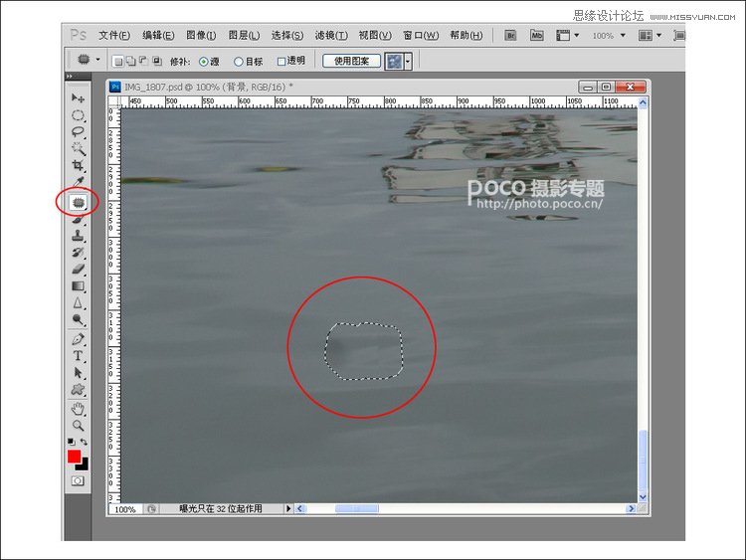The width and height of the screenshot is (746, 560).
Task: Select the Gradient tool
Action: pos(78,285)
